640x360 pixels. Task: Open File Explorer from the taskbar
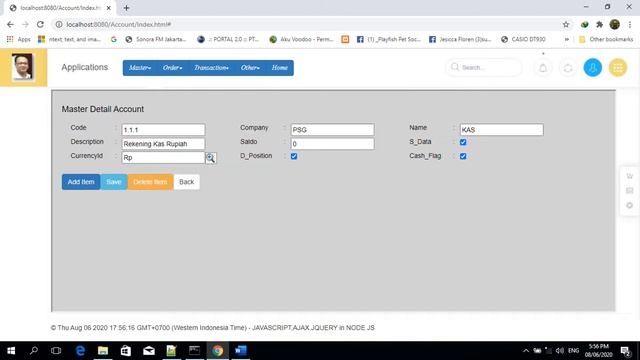click(103, 351)
